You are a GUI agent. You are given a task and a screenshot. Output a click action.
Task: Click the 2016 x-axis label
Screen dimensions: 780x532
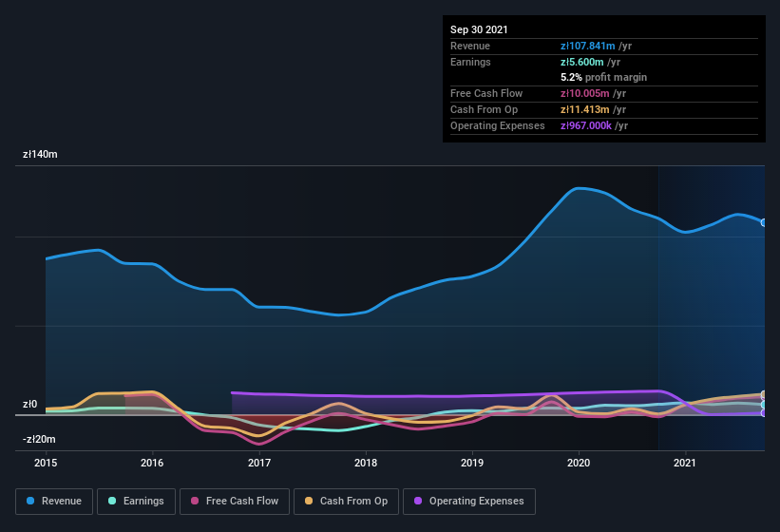152,463
